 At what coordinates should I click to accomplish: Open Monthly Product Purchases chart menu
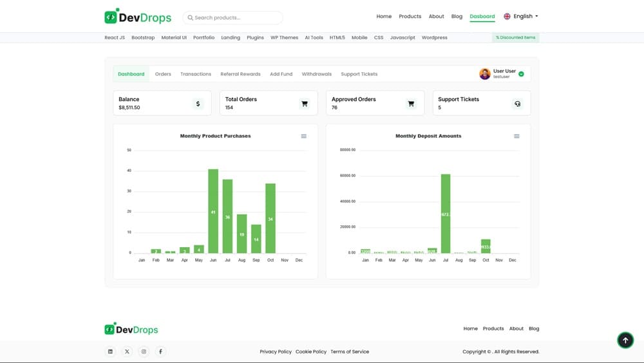click(x=304, y=136)
